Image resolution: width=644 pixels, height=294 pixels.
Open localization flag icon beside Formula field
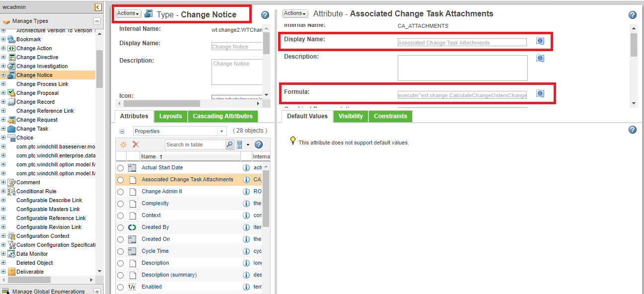540,93
